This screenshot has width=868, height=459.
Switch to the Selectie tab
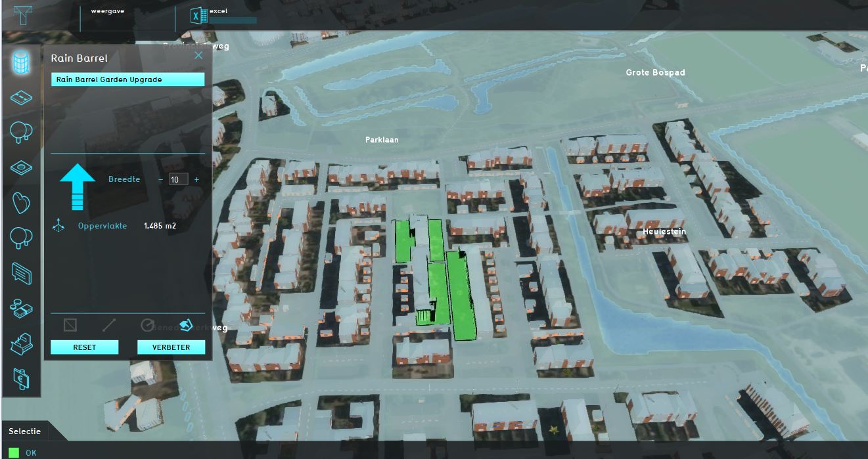(25, 431)
